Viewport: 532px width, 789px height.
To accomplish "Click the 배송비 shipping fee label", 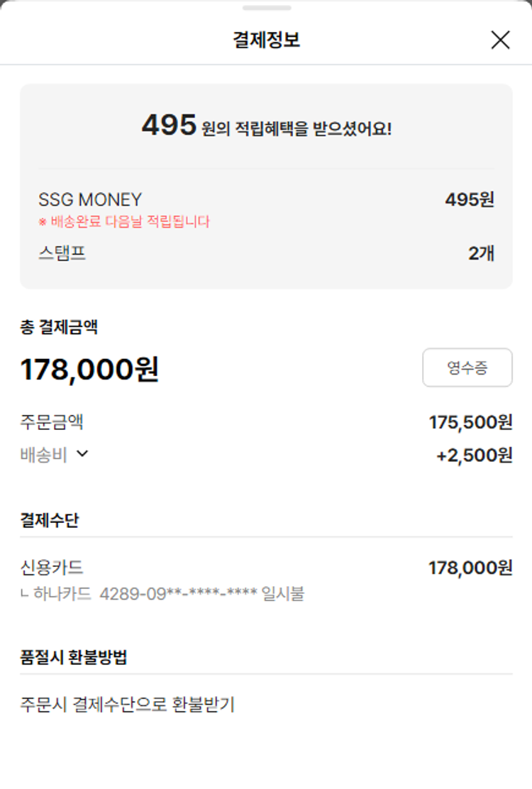I will click(x=44, y=455).
